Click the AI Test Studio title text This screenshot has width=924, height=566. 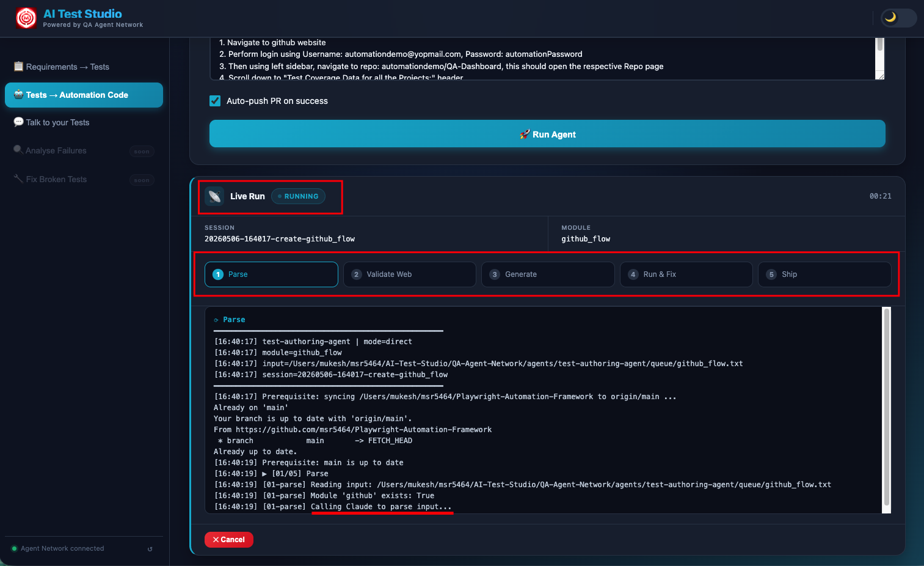pyautogui.click(x=82, y=13)
